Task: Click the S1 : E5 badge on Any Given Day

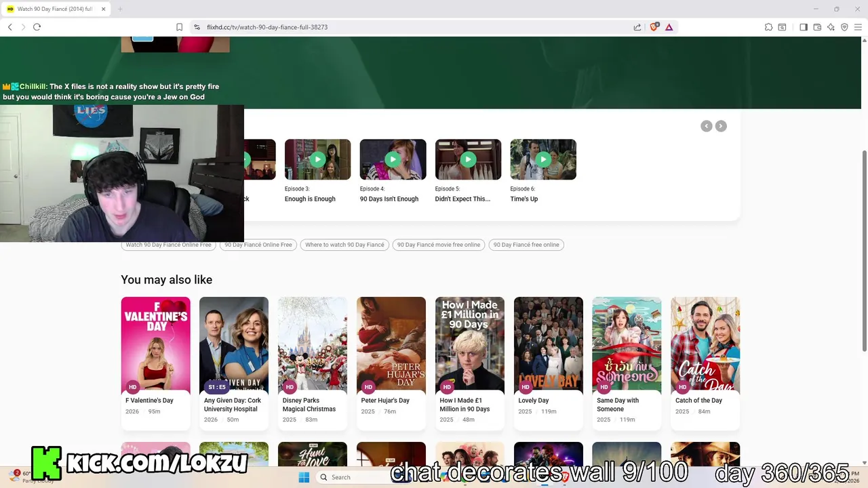Action: click(x=217, y=387)
